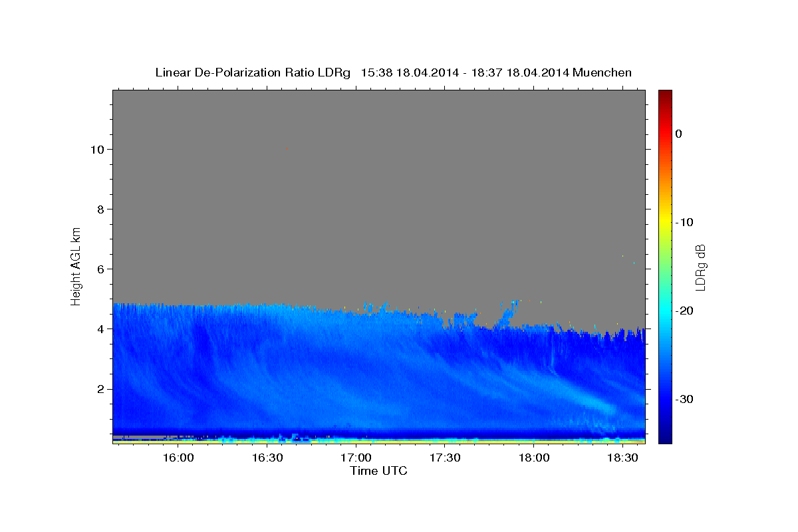798x532 pixels.
Task: Click the colorbar value label -20
Action: [x=685, y=311]
